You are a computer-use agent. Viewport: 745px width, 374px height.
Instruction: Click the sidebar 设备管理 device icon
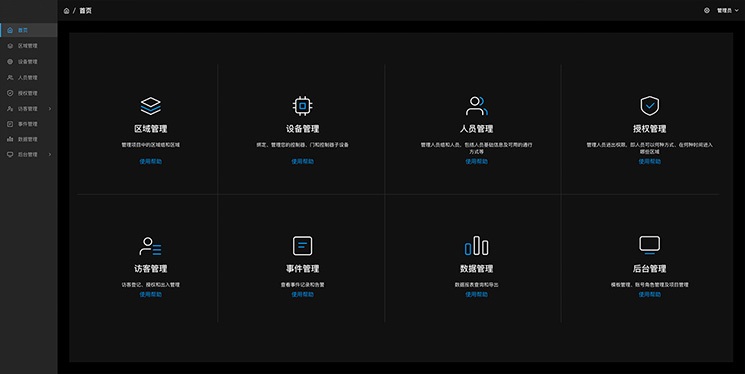click(10, 62)
